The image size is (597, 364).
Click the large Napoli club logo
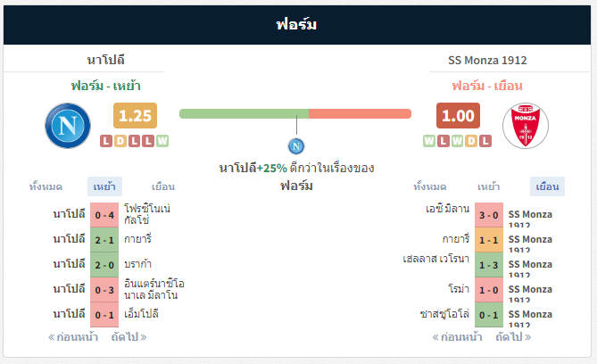point(67,126)
